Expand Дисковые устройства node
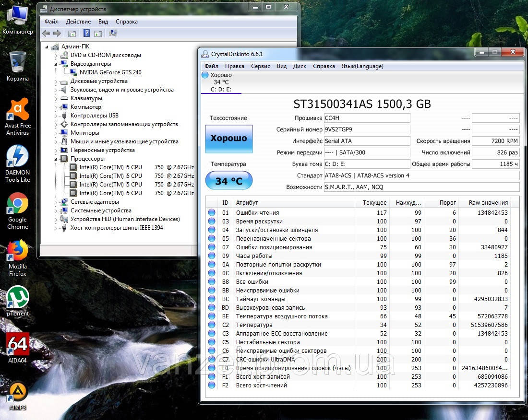Viewport: 528px width, 420px height. 56,82
